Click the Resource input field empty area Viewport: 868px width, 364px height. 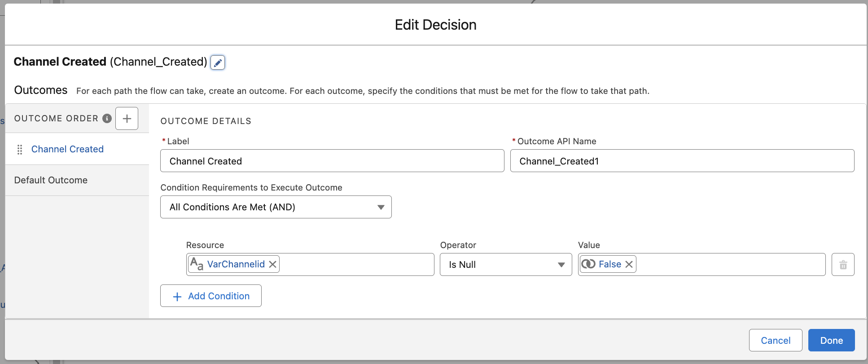click(x=356, y=265)
